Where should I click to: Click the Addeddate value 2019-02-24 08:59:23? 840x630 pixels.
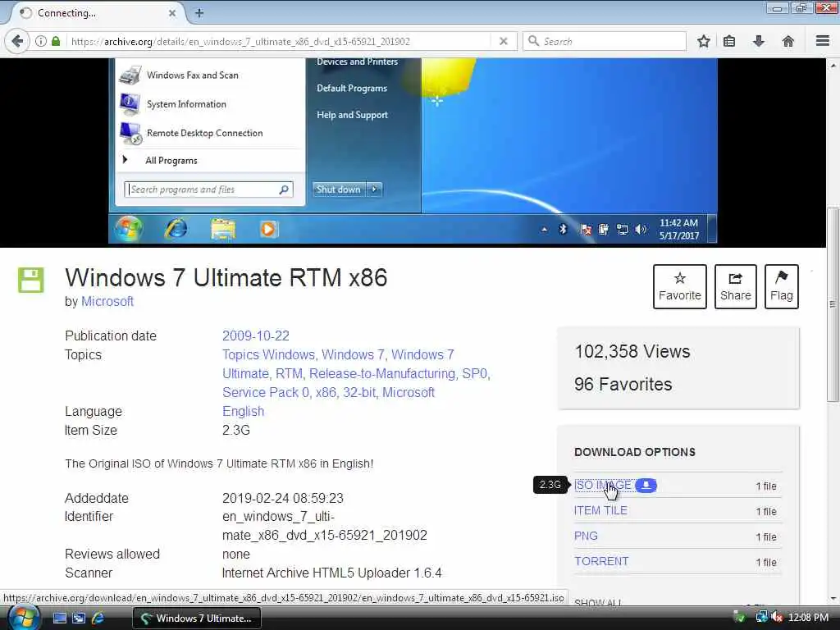[283, 498]
